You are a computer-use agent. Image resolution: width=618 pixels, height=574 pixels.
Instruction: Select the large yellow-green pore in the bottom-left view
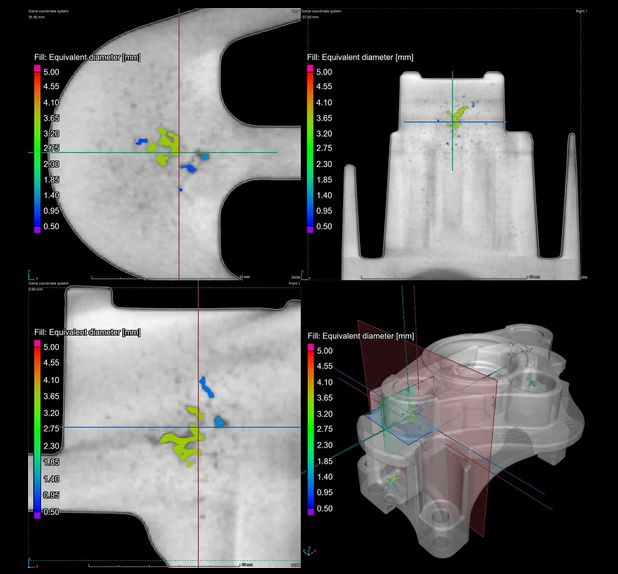176,444
